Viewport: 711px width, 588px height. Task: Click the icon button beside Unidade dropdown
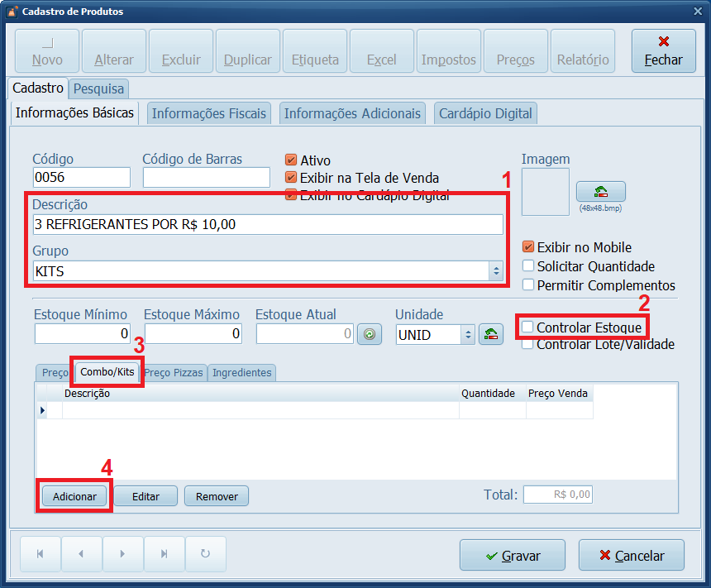(x=491, y=334)
